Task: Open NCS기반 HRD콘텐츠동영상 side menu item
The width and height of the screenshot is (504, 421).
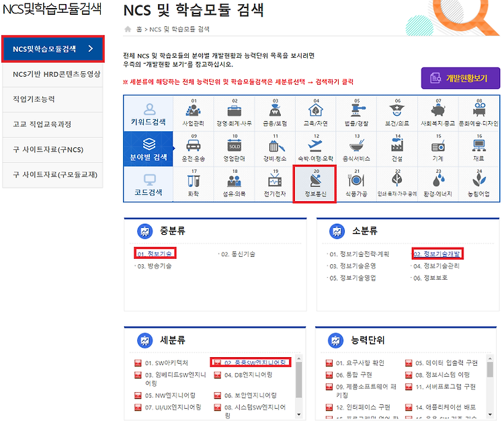Action: [x=52, y=74]
